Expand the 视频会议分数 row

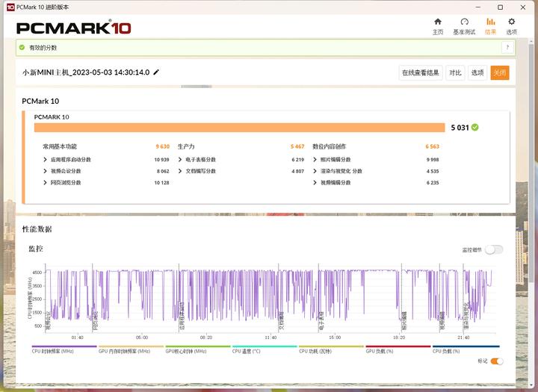pyautogui.click(x=46, y=171)
